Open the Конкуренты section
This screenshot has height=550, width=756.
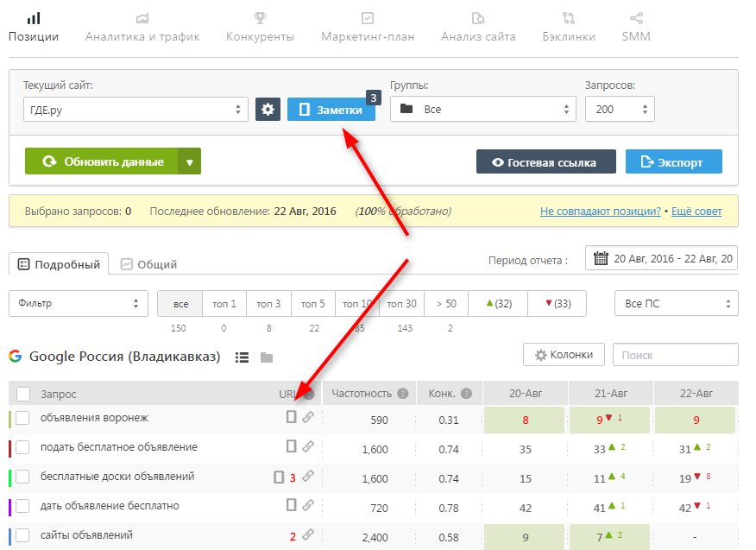coord(260,28)
